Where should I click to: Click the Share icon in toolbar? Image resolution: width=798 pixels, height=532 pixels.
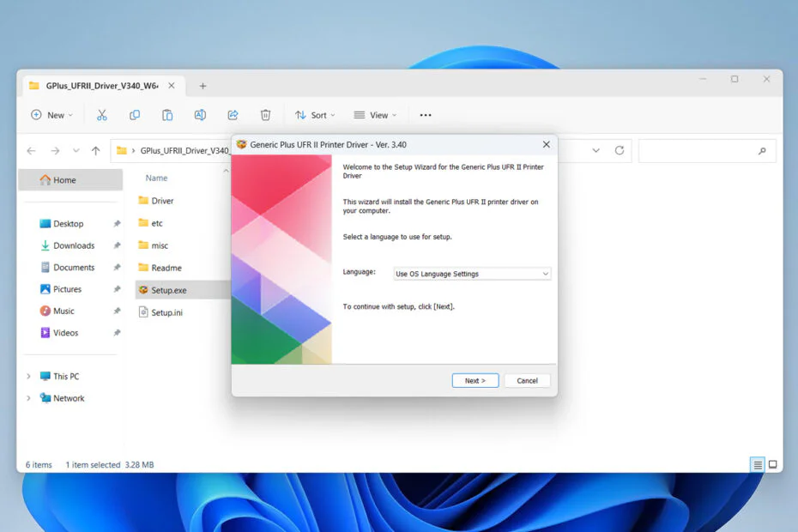(x=233, y=115)
